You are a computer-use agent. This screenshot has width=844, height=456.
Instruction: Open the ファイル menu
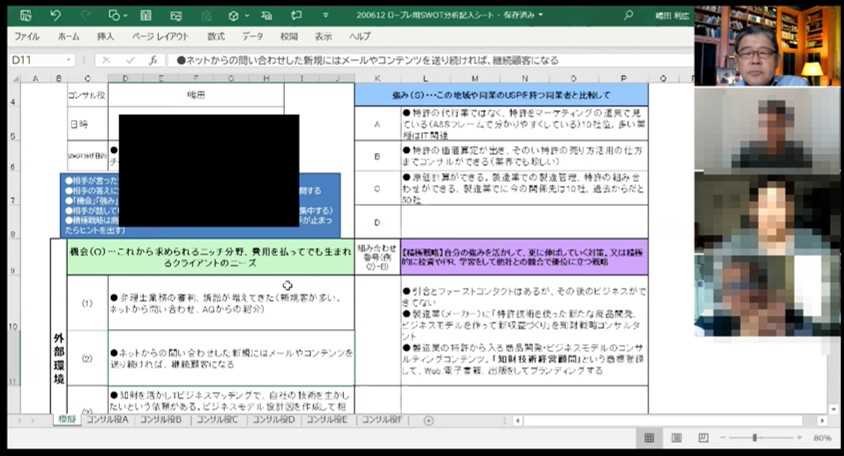tap(27, 36)
